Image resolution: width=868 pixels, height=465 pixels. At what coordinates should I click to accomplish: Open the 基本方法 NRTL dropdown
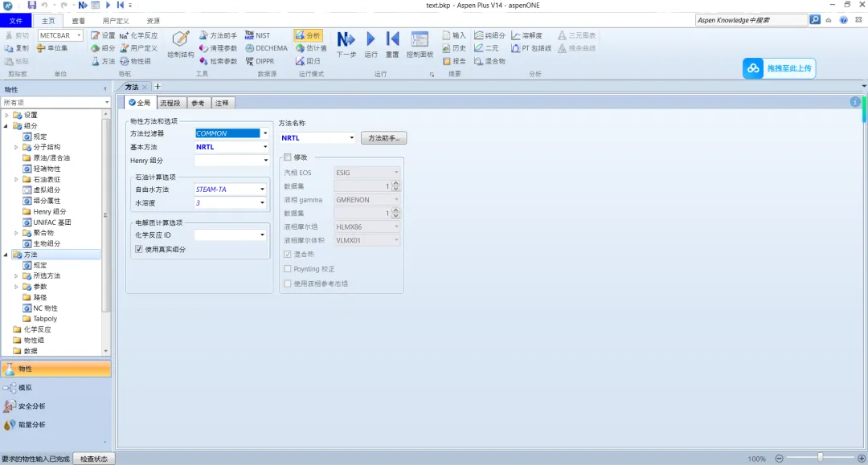point(265,147)
